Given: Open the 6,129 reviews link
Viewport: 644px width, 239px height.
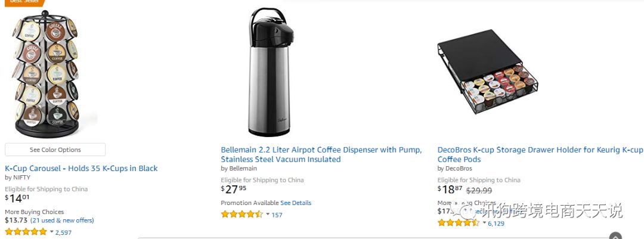Looking at the screenshot, I should coord(496,224).
